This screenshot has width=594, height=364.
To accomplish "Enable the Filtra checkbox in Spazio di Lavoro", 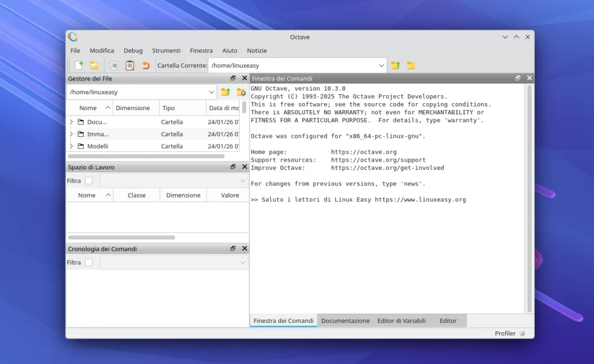I will pyautogui.click(x=88, y=180).
